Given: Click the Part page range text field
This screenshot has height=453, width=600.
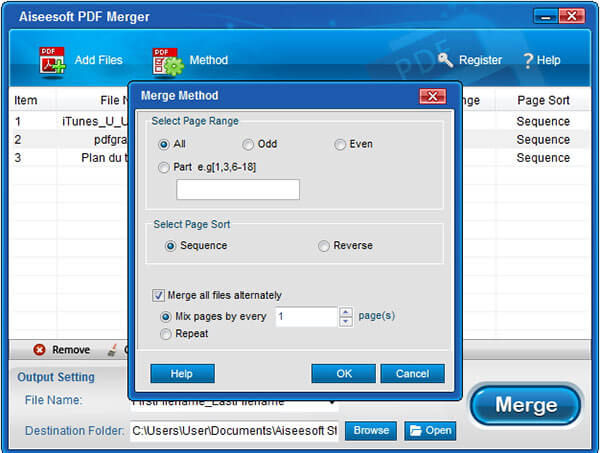Looking at the screenshot, I should coord(238,190).
